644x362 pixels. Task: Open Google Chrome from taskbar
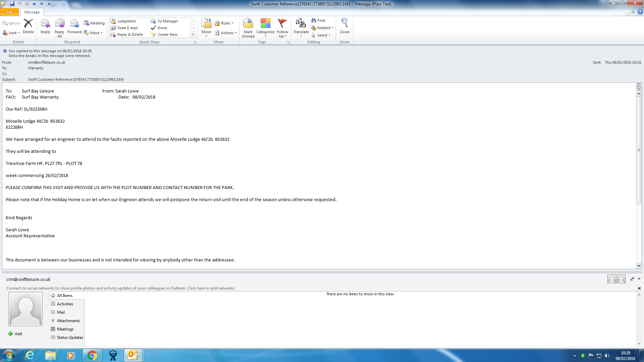(92, 355)
